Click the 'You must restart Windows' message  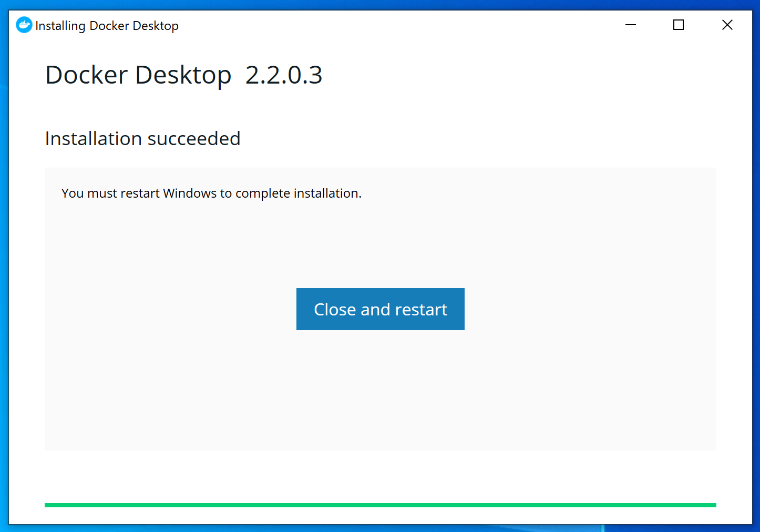click(211, 193)
